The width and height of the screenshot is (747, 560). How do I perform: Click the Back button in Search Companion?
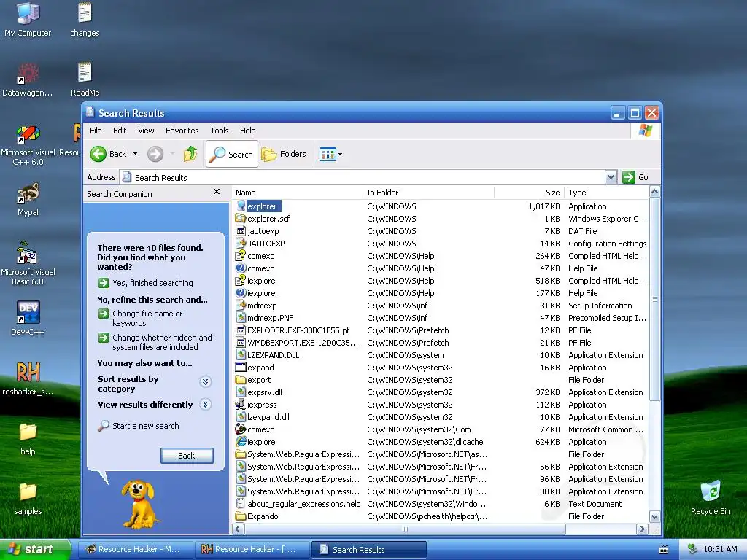tap(187, 456)
